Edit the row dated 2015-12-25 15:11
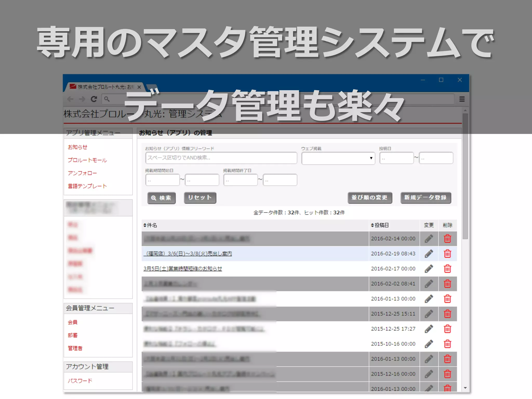 coord(429,314)
